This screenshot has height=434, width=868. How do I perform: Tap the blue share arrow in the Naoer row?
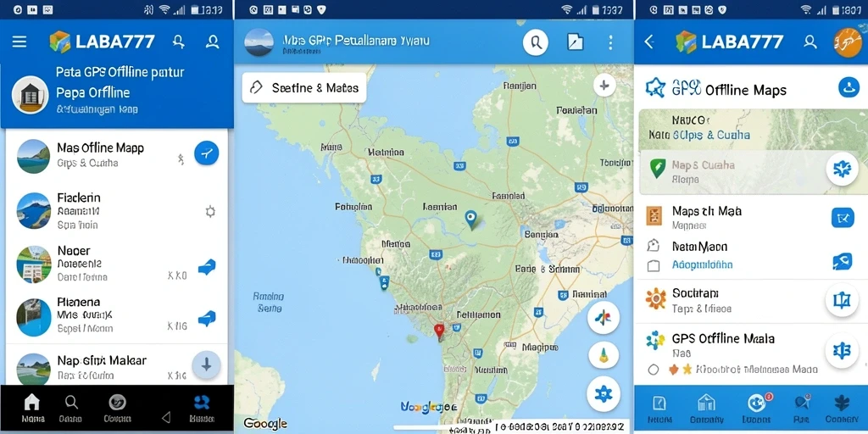click(x=207, y=267)
